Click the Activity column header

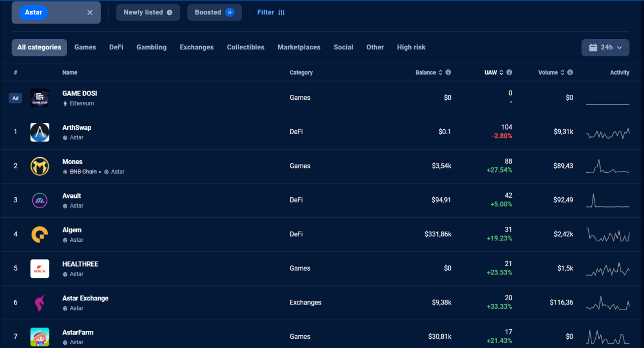(x=620, y=72)
